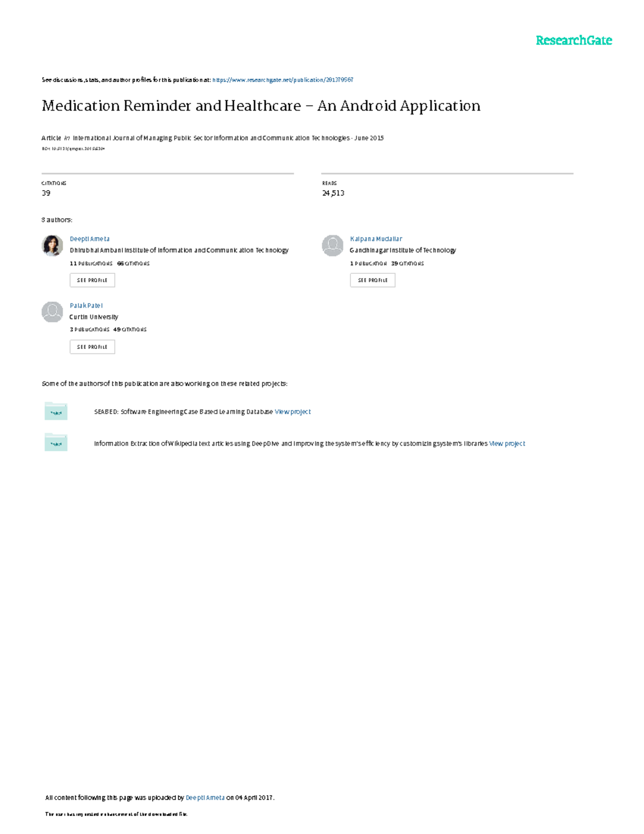Open Deepti Ameta author name link

90,239
